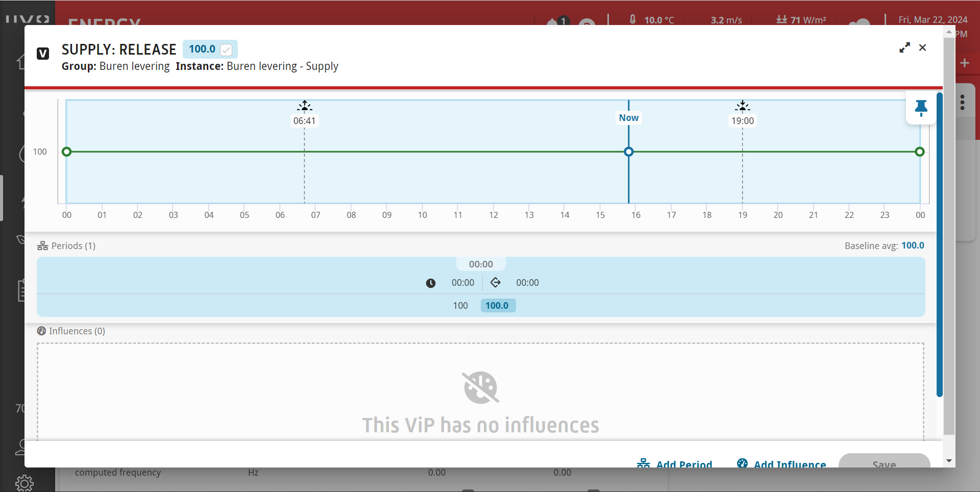Open the settings gear in the sidebar

click(x=24, y=483)
